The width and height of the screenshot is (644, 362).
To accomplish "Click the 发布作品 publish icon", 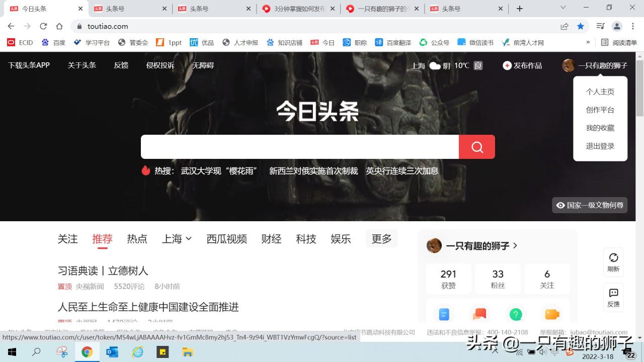I will click(507, 65).
